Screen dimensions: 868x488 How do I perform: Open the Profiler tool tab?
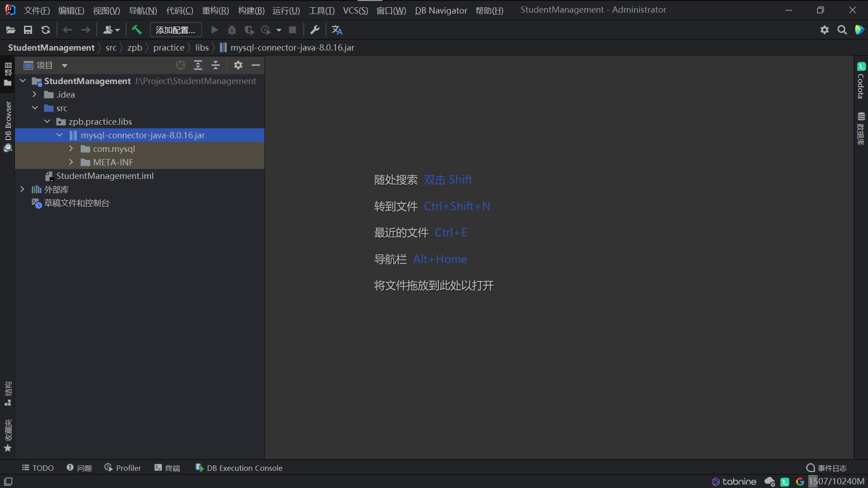pyautogui.click(x=123, y=468)
